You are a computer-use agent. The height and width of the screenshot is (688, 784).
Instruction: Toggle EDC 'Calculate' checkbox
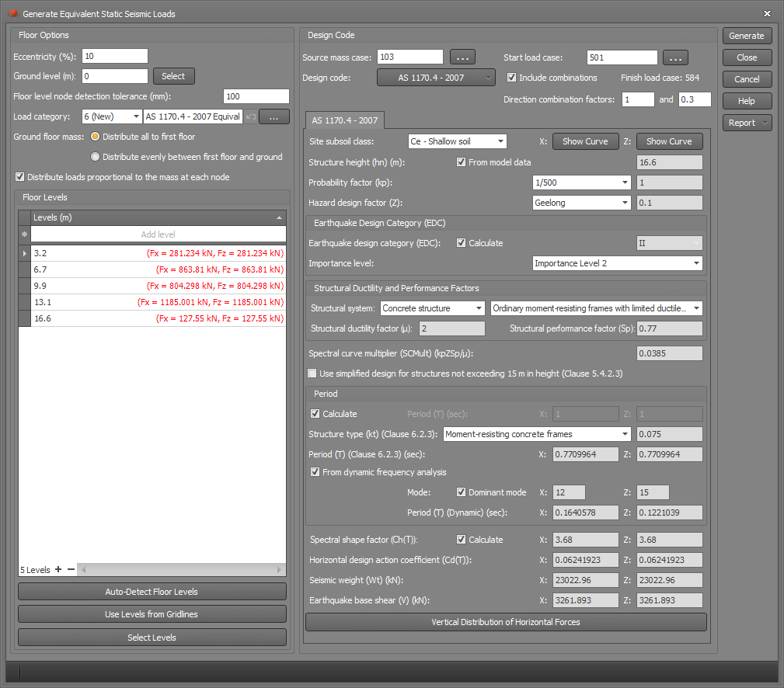[x=461, y=243]
